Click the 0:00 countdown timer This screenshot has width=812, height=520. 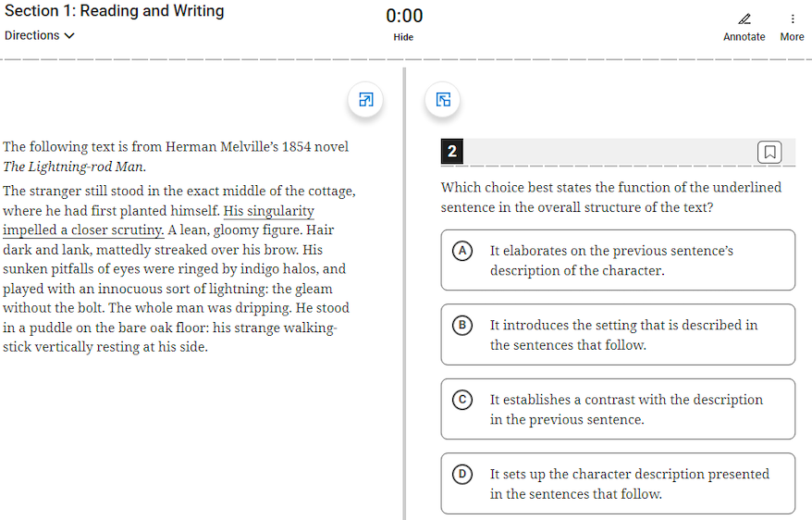point(404,16)
